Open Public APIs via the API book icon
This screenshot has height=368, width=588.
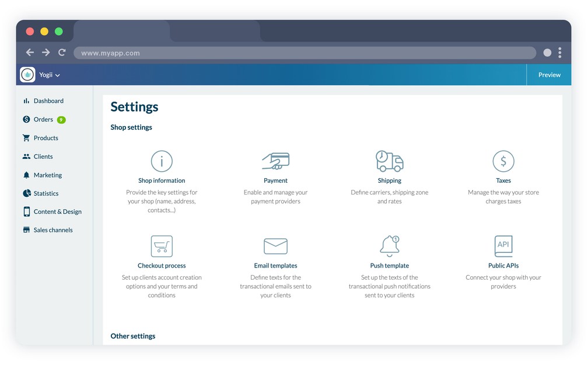tap(503, 247)
